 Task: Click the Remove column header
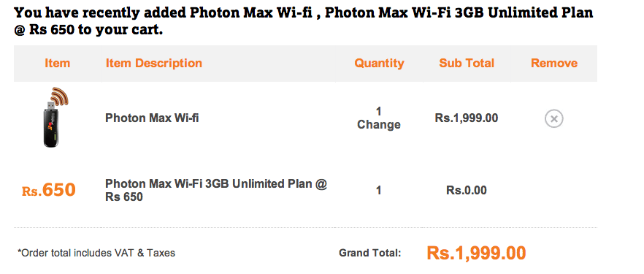pyautogui.click(x=554, y=64)
